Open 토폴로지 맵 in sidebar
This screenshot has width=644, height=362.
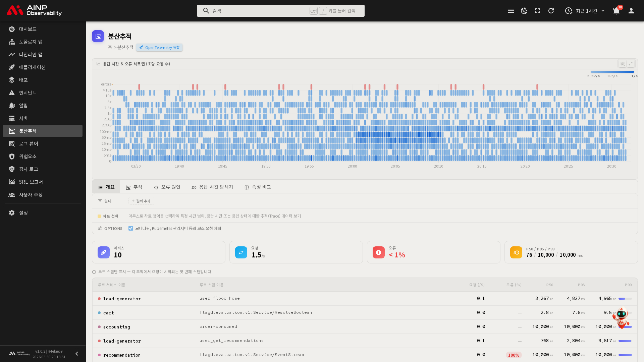31,42
